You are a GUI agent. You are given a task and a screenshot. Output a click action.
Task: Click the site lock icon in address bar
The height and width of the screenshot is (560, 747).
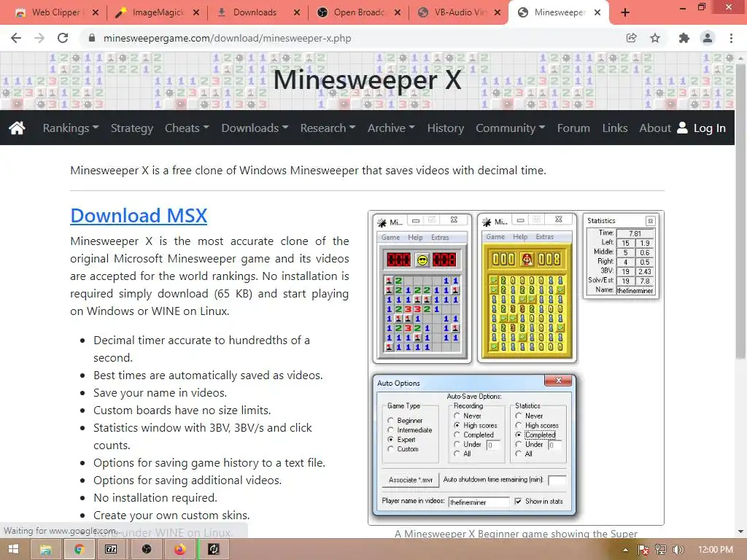[x=92, y=38]
